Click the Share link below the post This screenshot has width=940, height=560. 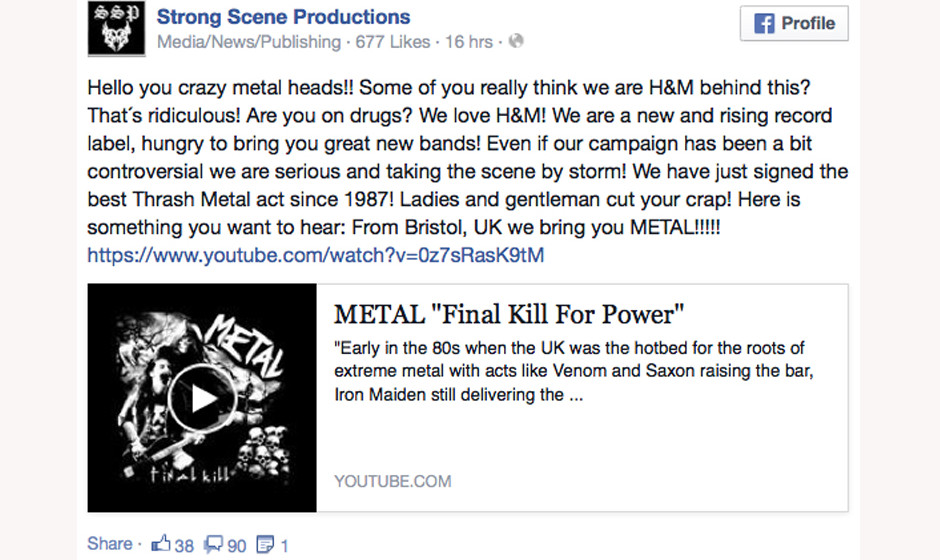click(109, 544)
